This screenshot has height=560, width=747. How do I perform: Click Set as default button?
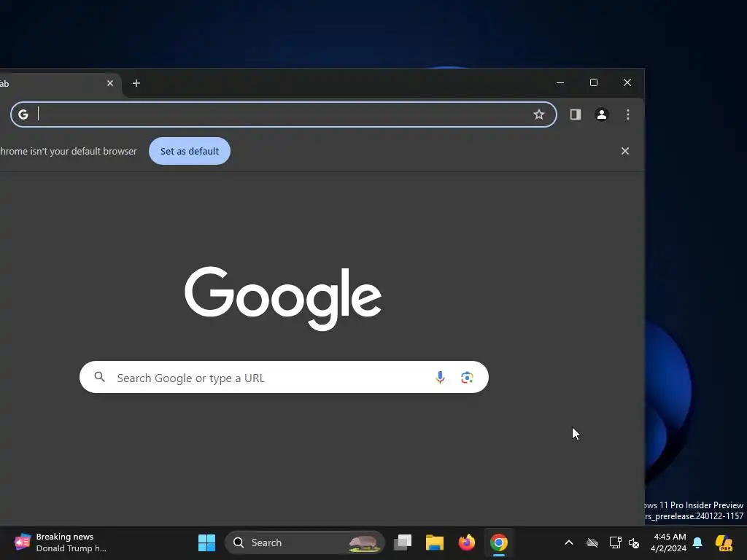(x=190, y=151)
